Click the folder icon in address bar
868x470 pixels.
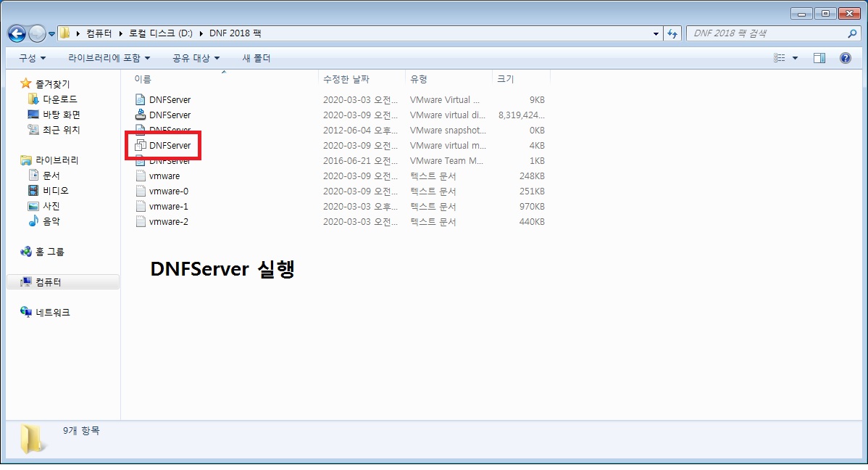point(64,33)
